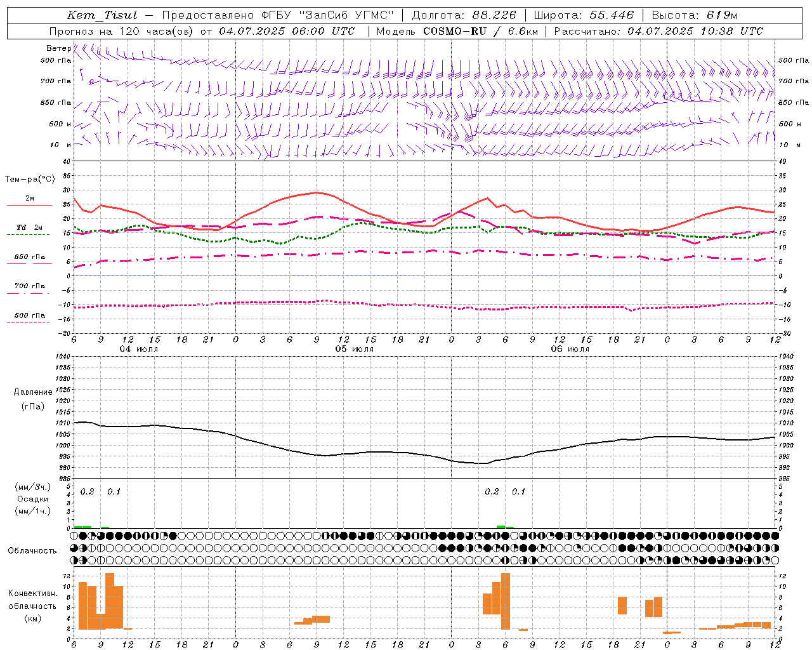Click the Модель COSMO-RU / 6.6км text

tap(457, 31)
